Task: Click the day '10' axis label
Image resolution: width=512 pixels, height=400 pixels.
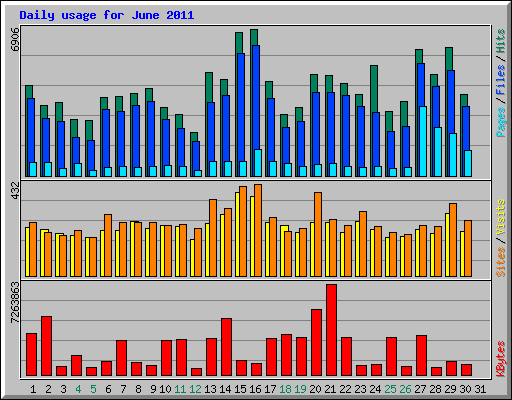Action: (165, 389)
